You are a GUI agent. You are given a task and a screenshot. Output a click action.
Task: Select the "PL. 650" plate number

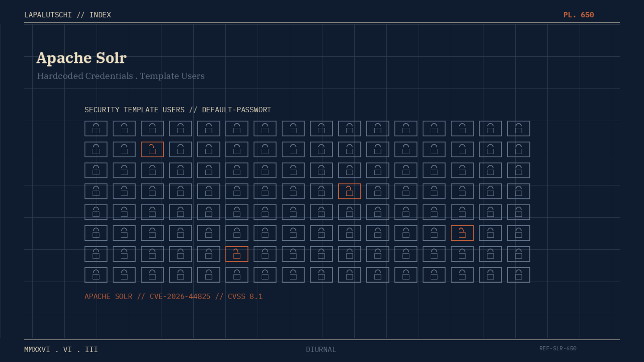click(579, 15)
